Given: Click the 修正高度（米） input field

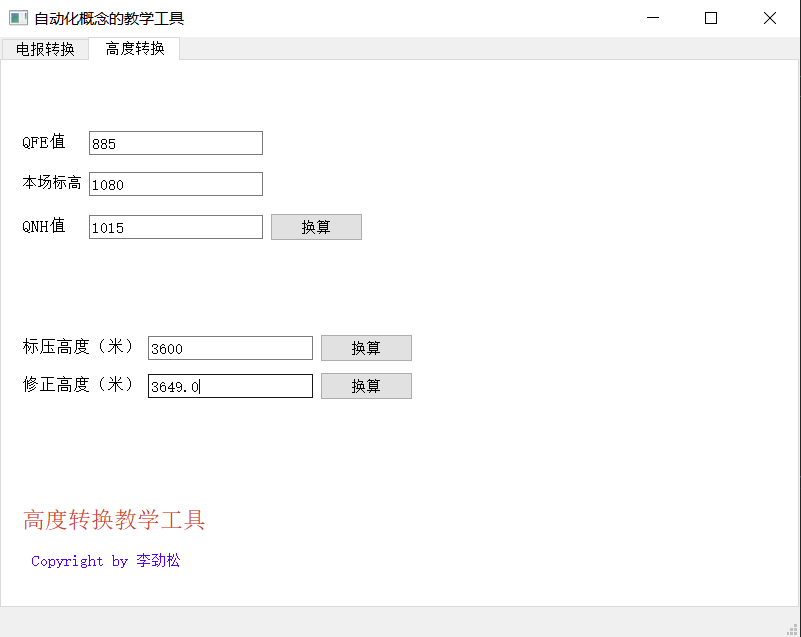Looking at the screenshot, I should click(x=230, y=385).
